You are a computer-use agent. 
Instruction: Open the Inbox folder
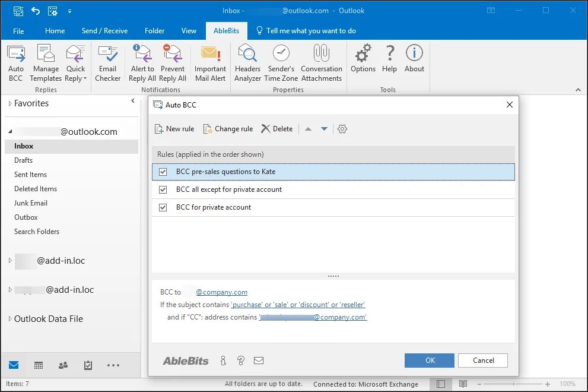[71, 146]
